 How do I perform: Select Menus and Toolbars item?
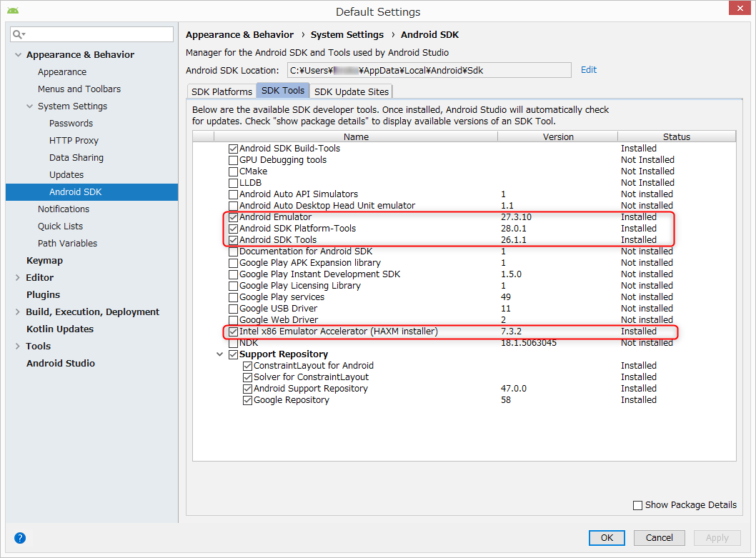click(x=79, y=89)
